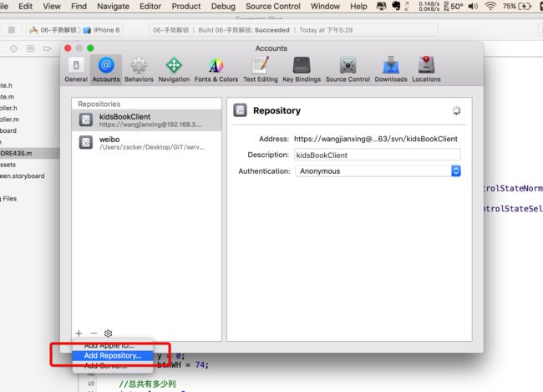543x392 pixels.
Task: Click the Wi-Fi status icon
Action: pos(490,6)
